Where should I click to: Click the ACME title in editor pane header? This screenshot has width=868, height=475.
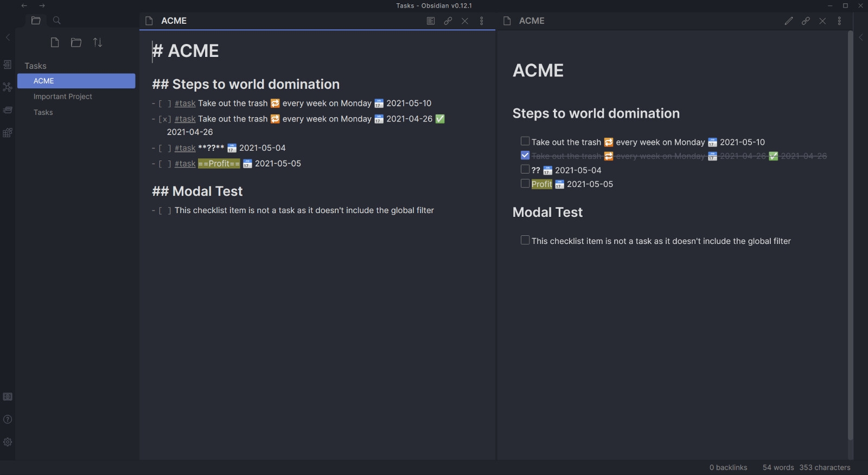coord(174,21)
